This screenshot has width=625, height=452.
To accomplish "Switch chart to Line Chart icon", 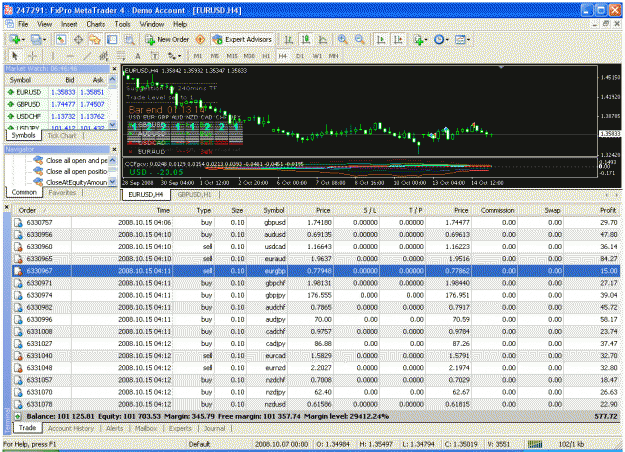I will click(x=323, y=39).
